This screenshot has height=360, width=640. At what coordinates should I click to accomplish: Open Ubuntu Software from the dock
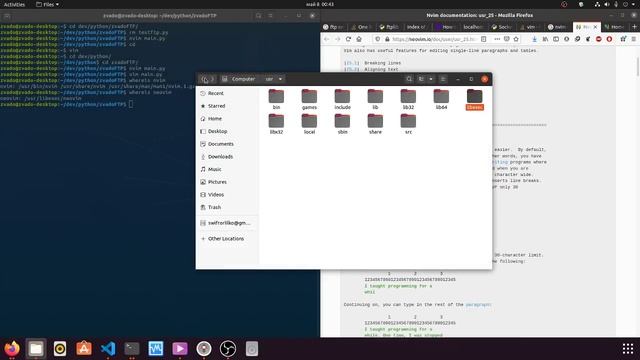coord(84,349)
